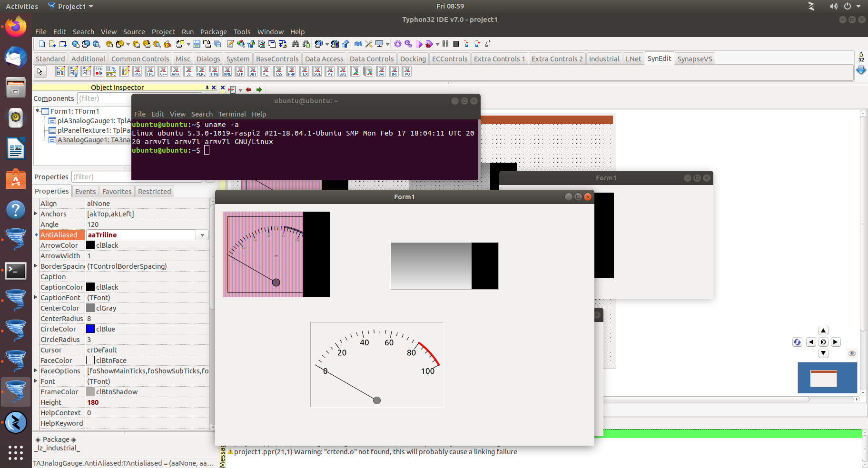Select the arrow selection pointer tool
The image size is (868, 468).
point(40,72)
